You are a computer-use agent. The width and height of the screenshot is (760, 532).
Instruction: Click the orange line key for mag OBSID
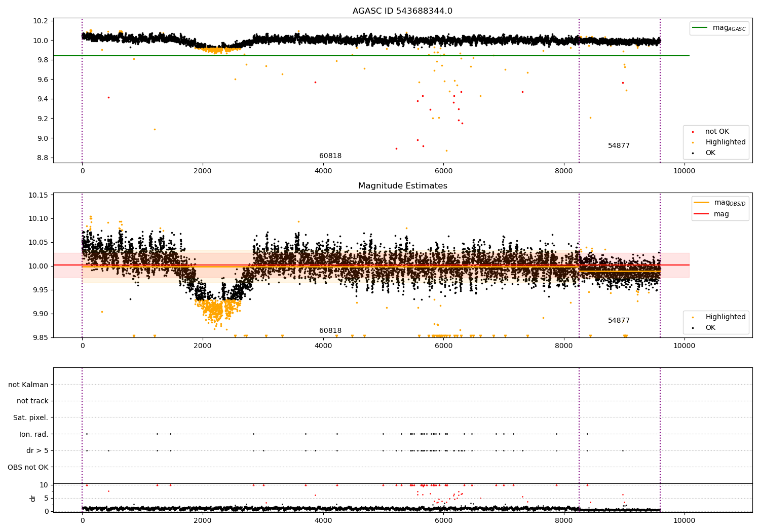coord(702,203)
